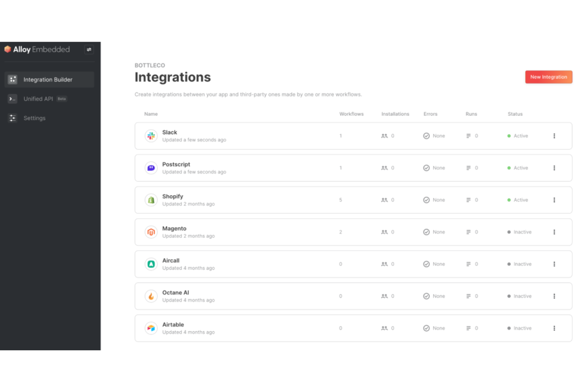Click the Active status indicator on Slack row
Screen dimensions: 588x392
[509, 136]
